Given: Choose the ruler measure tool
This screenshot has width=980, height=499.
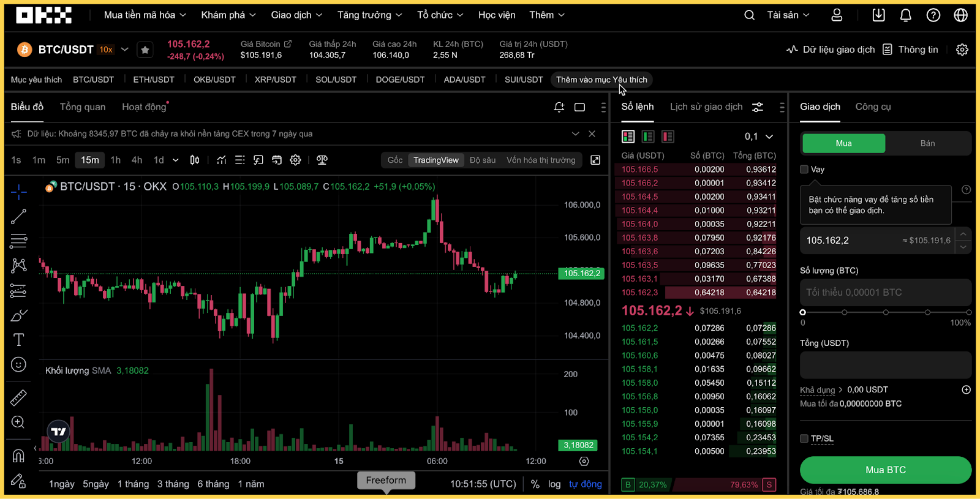Looking at the screenshot, I should pyautogui.click(x=18, y=398).
